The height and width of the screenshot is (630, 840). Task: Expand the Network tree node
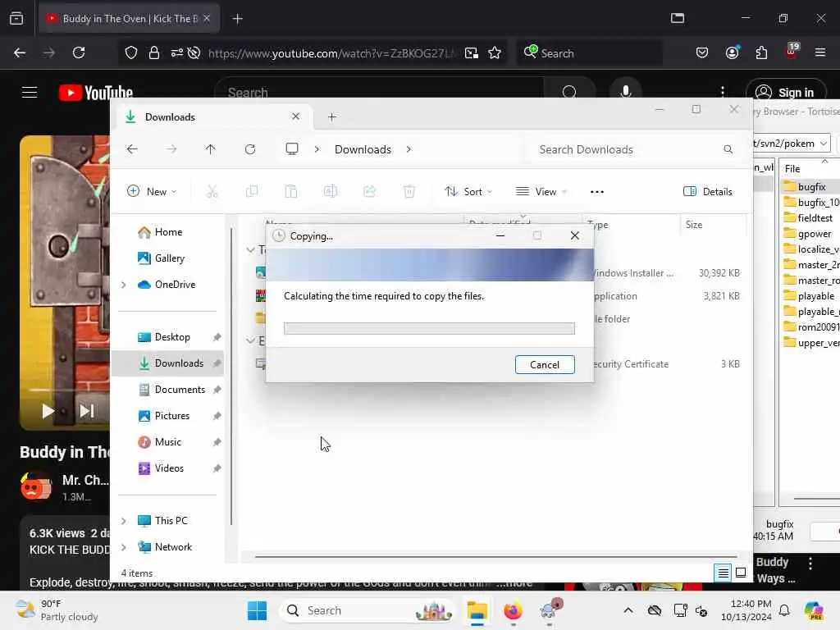(124, 547)
